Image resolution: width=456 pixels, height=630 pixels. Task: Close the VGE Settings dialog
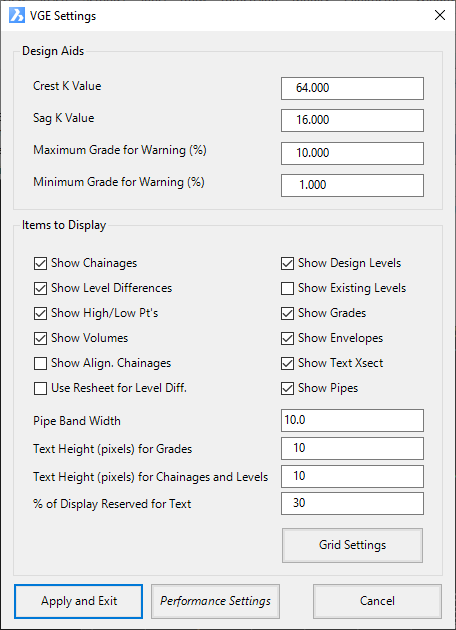point(440,15)
